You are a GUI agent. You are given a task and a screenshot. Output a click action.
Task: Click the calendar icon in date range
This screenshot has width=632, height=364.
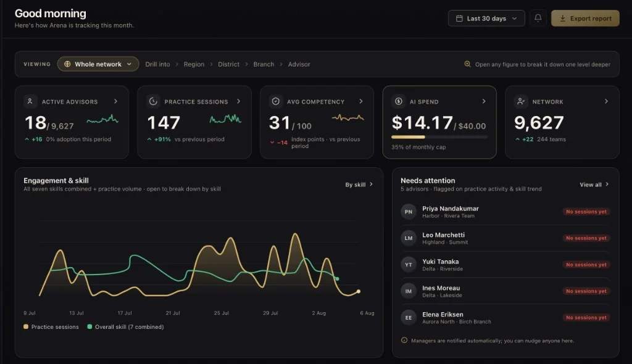(459, 19)
